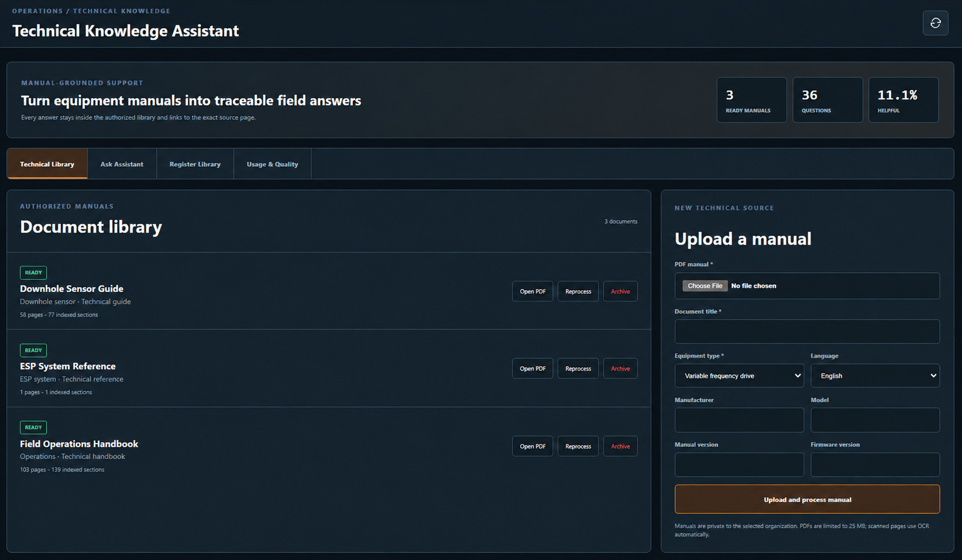Archive the Field Operations Handbook

click(x=620, y=446)
